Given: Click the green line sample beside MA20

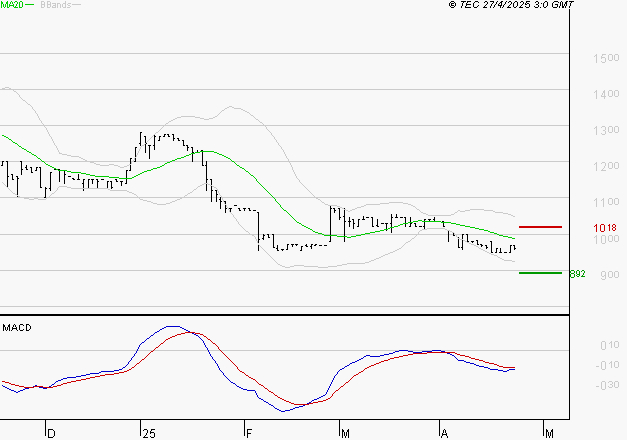Looking at the screenshot, I should tap(30, 5).
